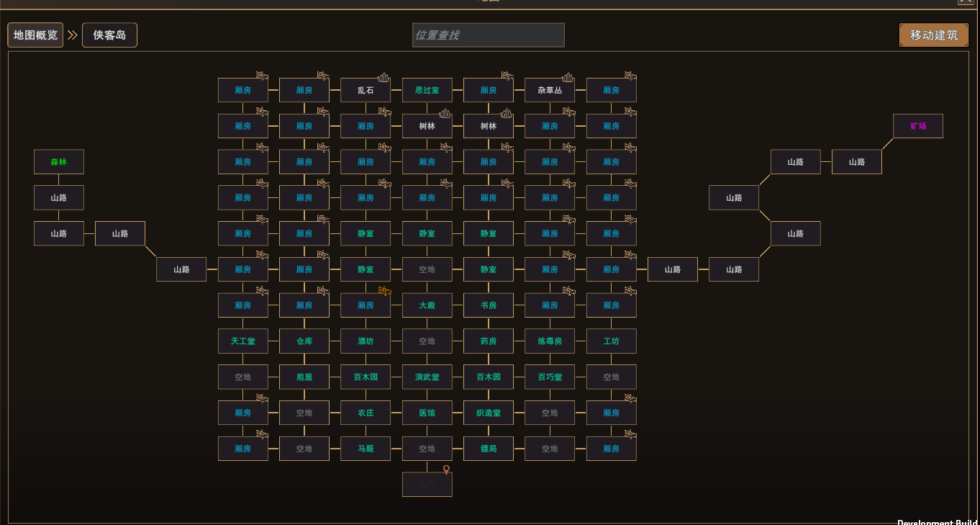Select the 森林 map node
980x525 pixels.
point(59,162)
